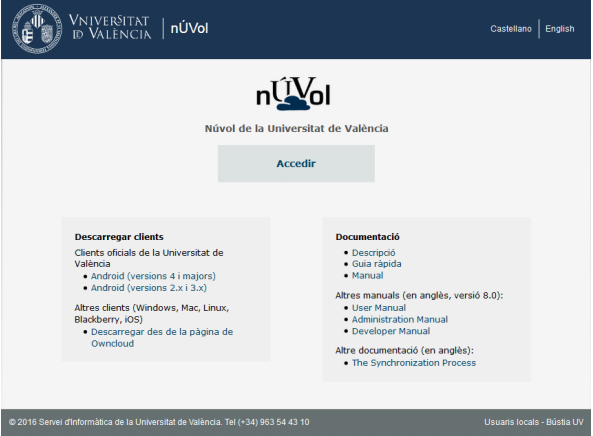Download Android client versions 2.x i 3.x

tap(149, 288)
